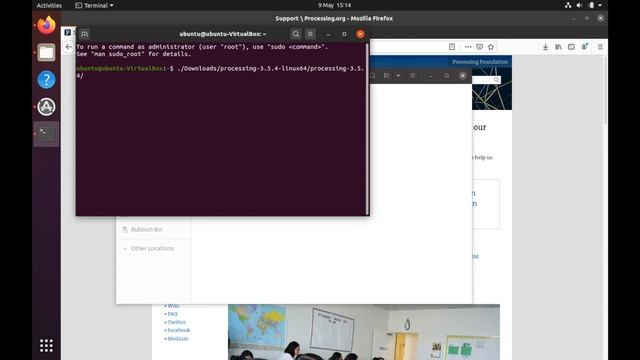Select Other Locations in the Files sidebar
This screenshot has height=360, width=640.
pos(153,248)
